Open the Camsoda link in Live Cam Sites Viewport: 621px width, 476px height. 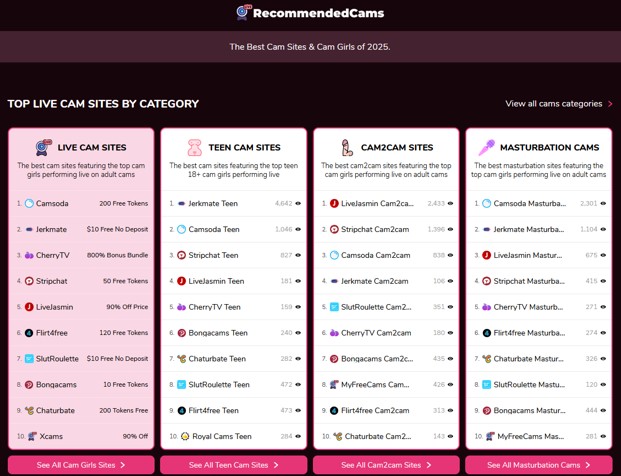click(52, 204)
